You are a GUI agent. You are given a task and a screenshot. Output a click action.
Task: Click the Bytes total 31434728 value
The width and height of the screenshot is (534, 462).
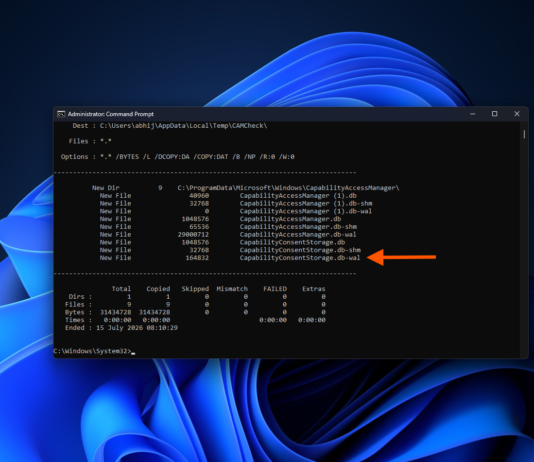coord(115,312)
